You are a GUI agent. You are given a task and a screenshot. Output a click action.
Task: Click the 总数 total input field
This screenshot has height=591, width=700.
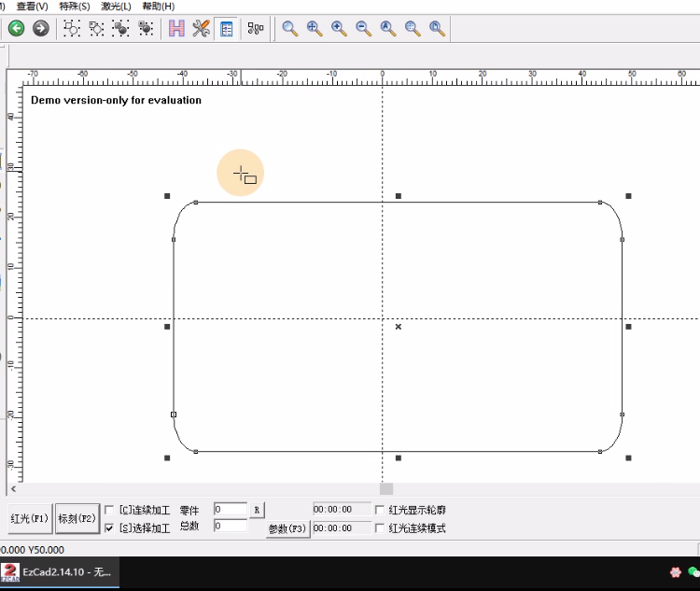(231, 526)
